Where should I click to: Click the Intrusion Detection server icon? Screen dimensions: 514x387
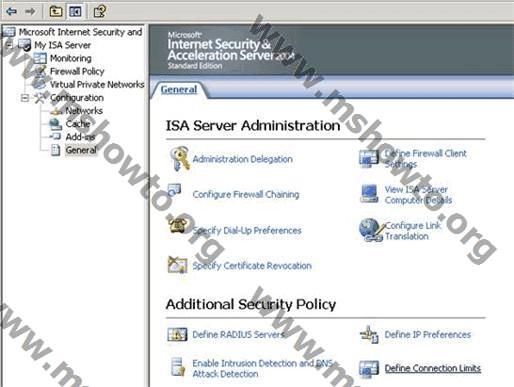click(178, 367)
